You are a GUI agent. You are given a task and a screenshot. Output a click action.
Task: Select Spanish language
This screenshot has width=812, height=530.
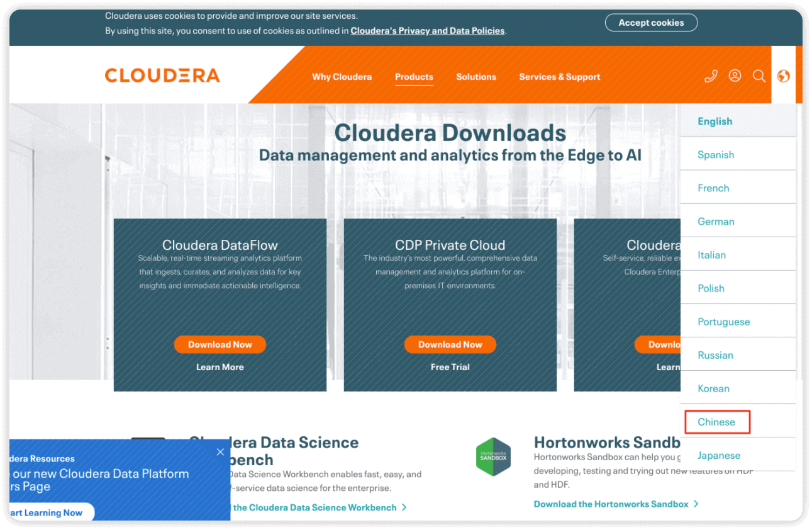(738, 154)
